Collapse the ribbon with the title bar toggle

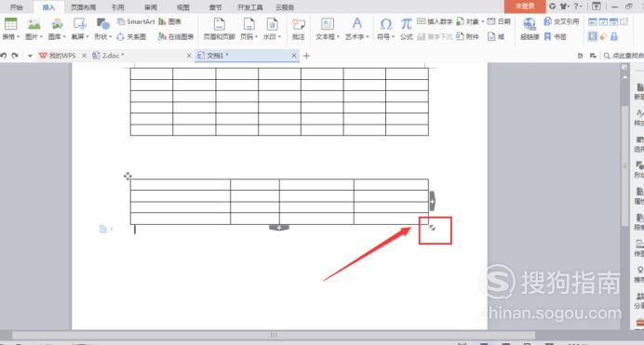(597, 7)
